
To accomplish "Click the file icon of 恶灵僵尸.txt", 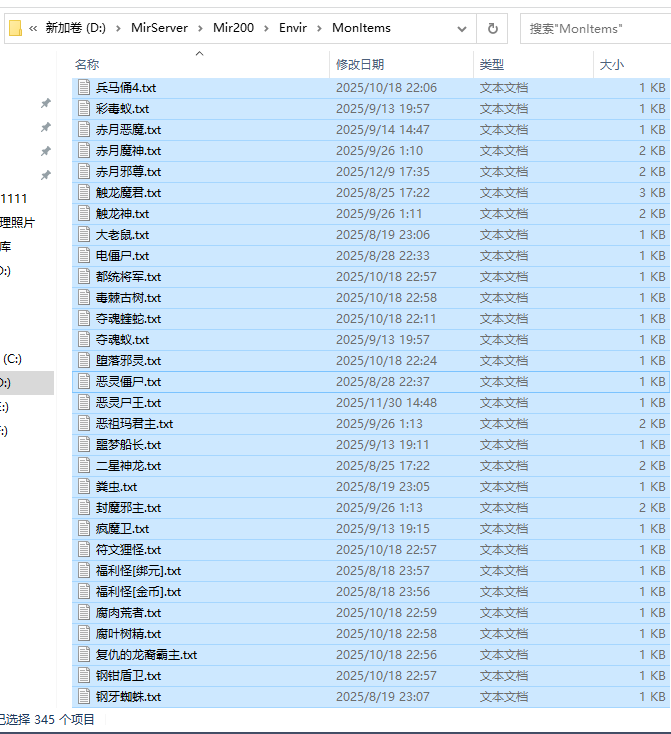I will coord(84,382).
